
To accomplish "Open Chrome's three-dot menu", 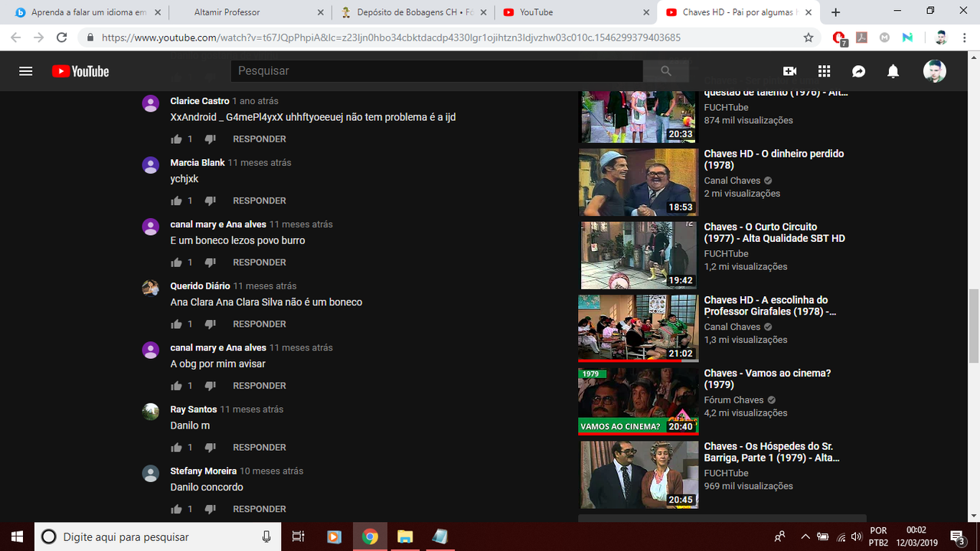I will [965, 37].
